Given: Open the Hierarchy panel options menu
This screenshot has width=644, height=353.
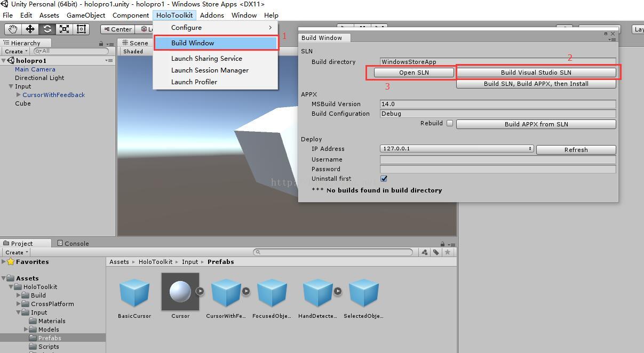Looking at the screenshot, I should point(110,43).
